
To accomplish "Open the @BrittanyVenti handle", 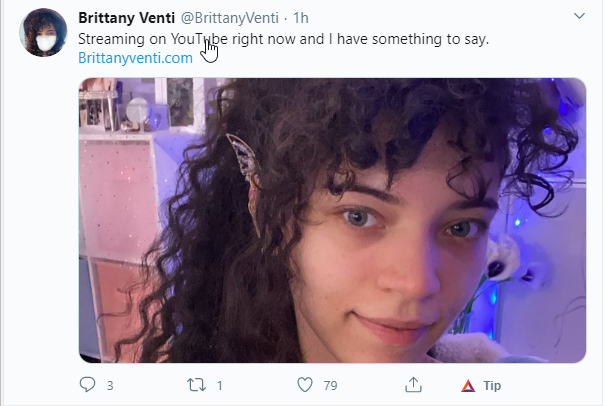I will (x=230, y=18).
